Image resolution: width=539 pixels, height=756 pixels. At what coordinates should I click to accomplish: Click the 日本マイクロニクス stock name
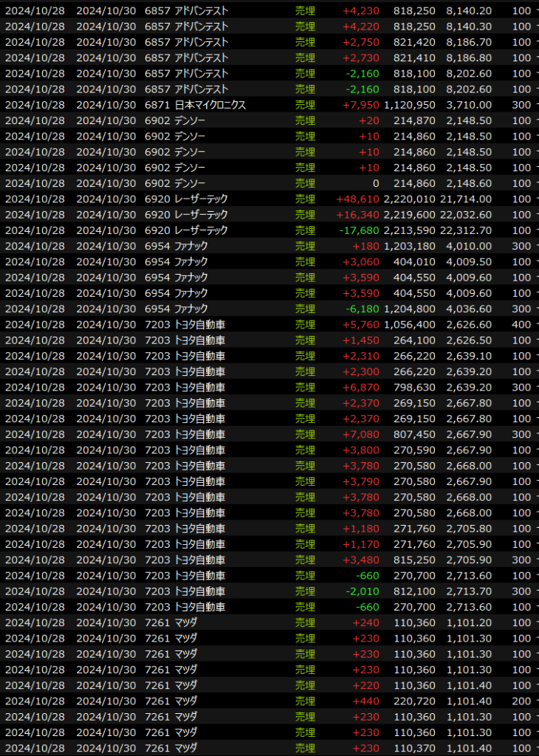210,105
